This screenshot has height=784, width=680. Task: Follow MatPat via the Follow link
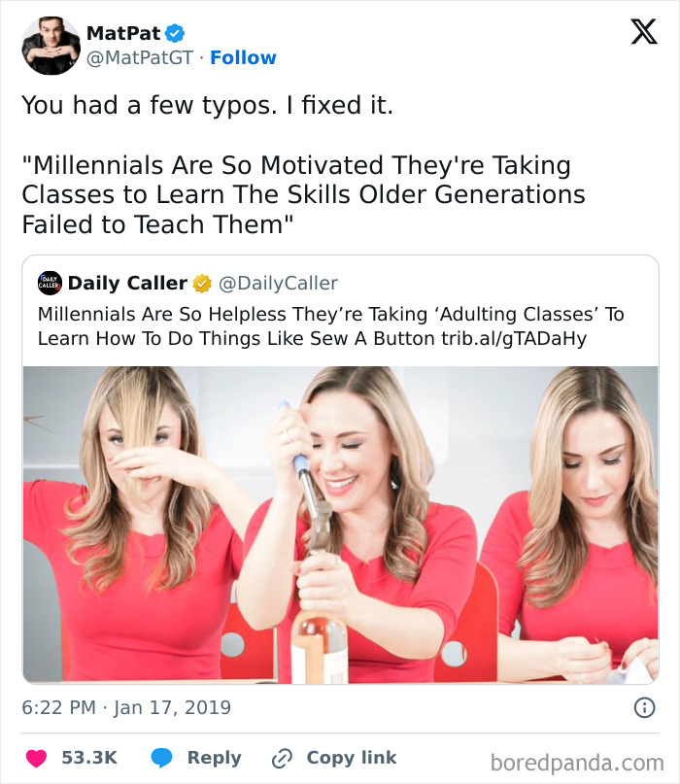[243, 58]
